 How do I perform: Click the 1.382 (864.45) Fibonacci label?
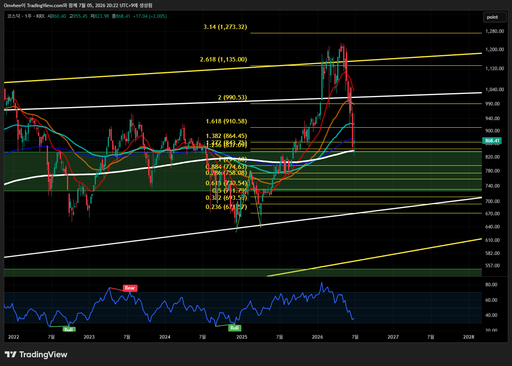(x=226, y=136)
